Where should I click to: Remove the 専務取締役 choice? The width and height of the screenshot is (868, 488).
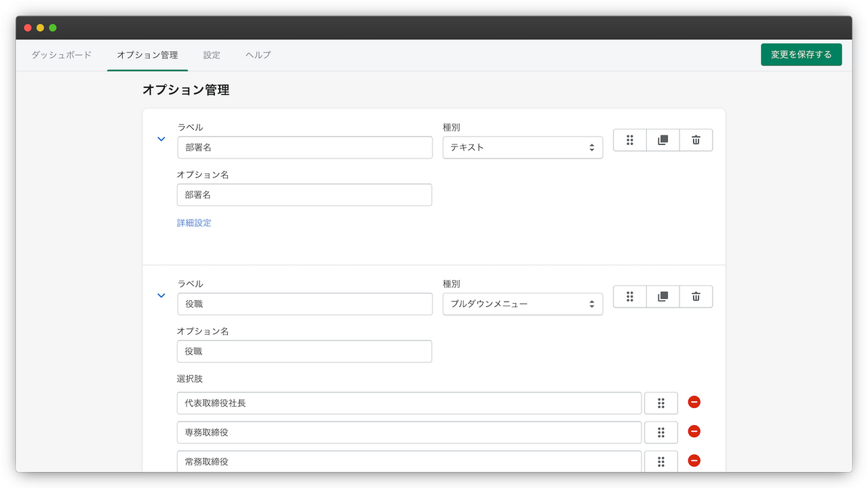click(694, 431)
